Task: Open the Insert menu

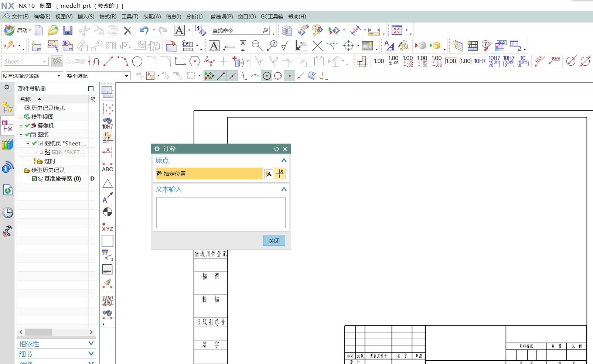Action: (x=86, y=17)
